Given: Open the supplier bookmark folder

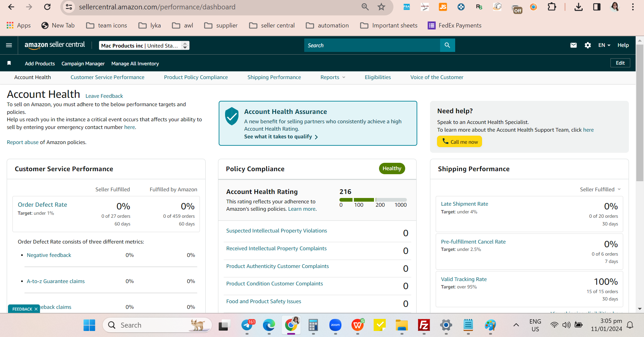Looking at the screenshot, I should pos(221,25).
